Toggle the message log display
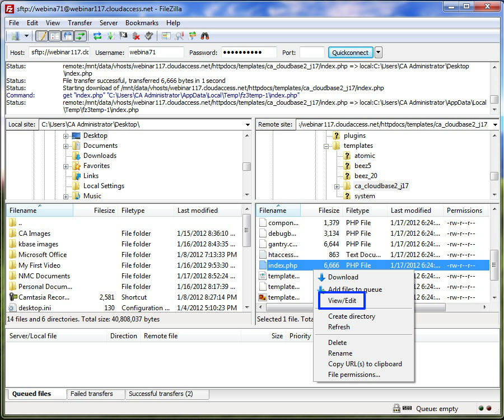The image size is (504, 420). 41,36
